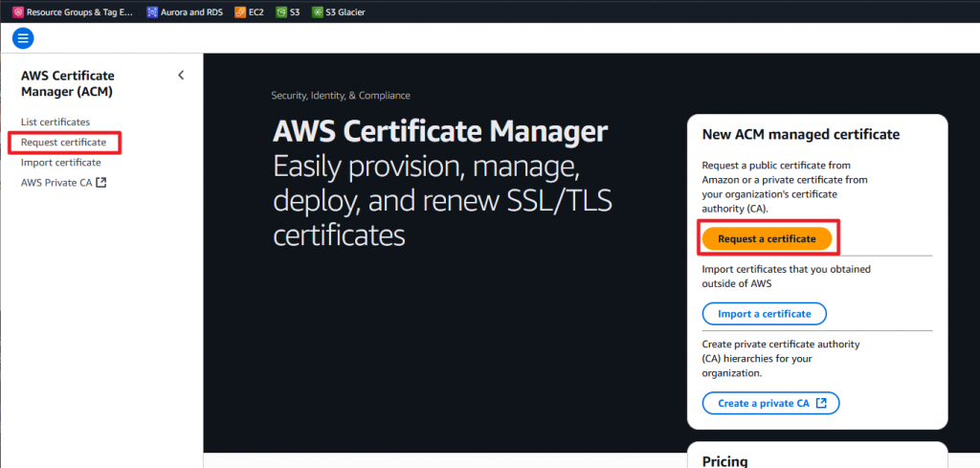Click the AWS Certificate Manager (ACM) sidebar title
The width and height of the screenshot is (980, 468).
click(x=68, y=83)
